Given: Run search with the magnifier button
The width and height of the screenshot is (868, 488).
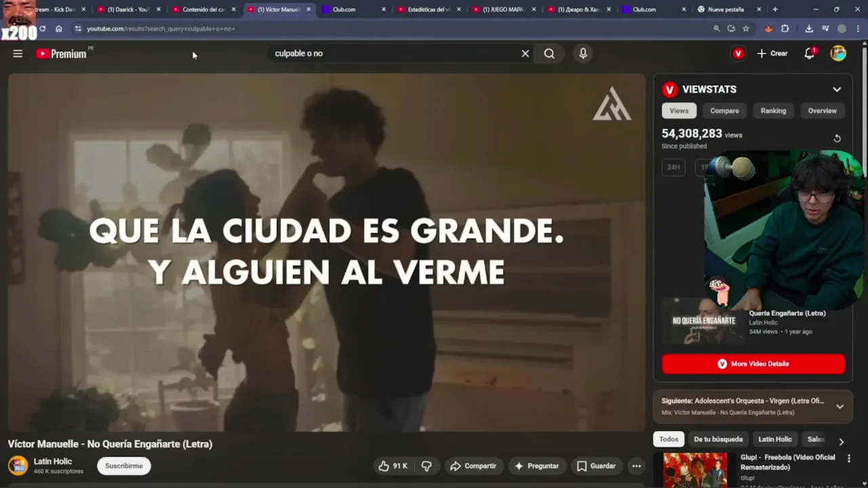Looking at the screenshot, I should point(549,54).
